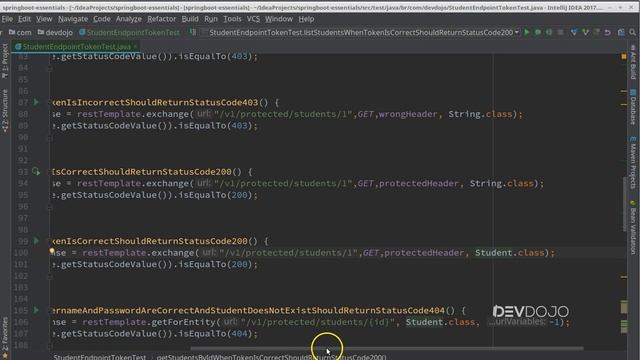This screenshot has width=640, height=360.
Task: Click the horizontal editor scrollbar thumb
Action: coord(387,348)
